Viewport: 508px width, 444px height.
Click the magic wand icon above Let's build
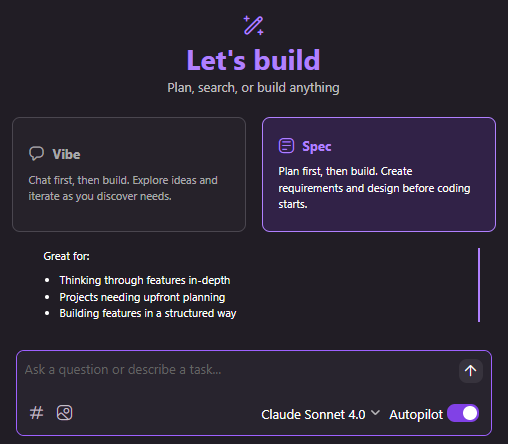[x=254, y=25]
